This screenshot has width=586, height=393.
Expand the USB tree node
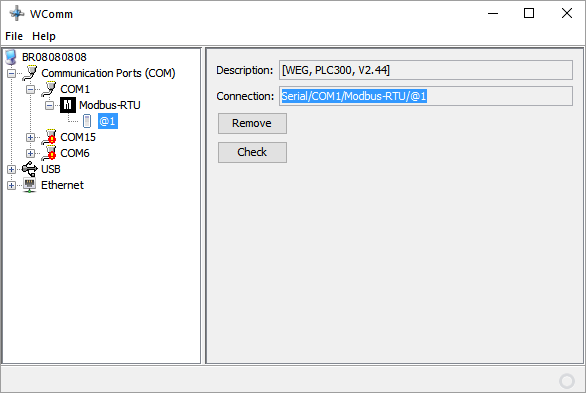(12, 169)
